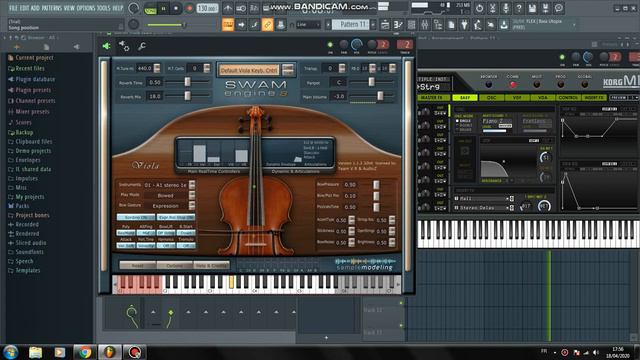Click the Attack setting button
The width and height of the screenshot is (640, 360).
(x=126, y=246)
